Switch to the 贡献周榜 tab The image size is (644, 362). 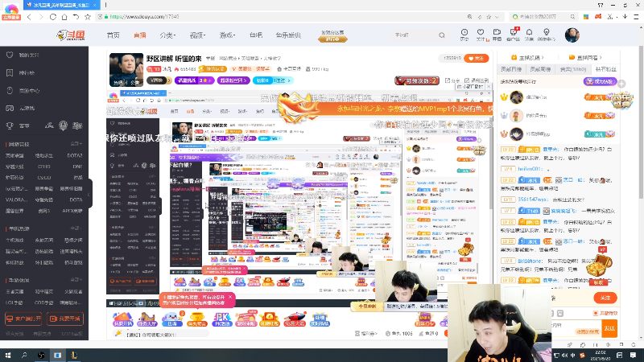tap(540, 69)
